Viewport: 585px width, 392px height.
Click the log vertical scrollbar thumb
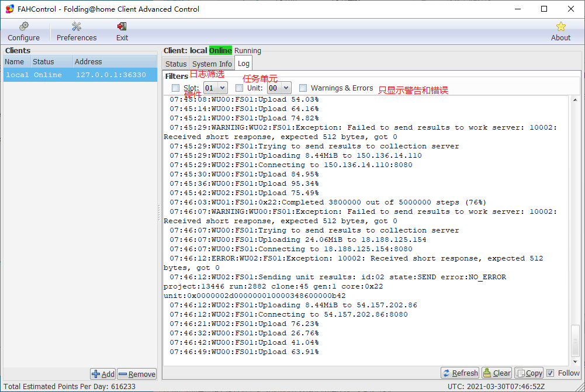coord(575,341)
